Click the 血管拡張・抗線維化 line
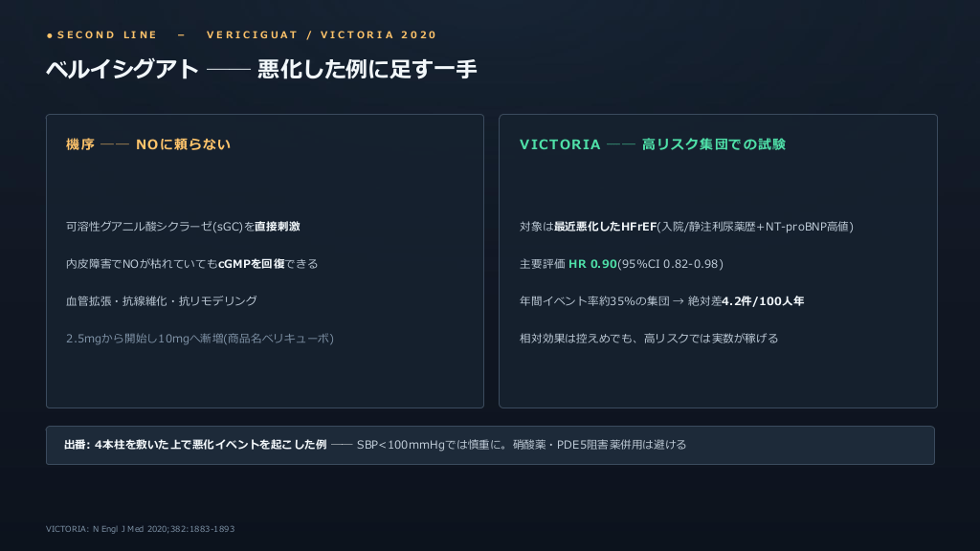The height and width of the screenshot is (551, 980). tap(161, 300)
